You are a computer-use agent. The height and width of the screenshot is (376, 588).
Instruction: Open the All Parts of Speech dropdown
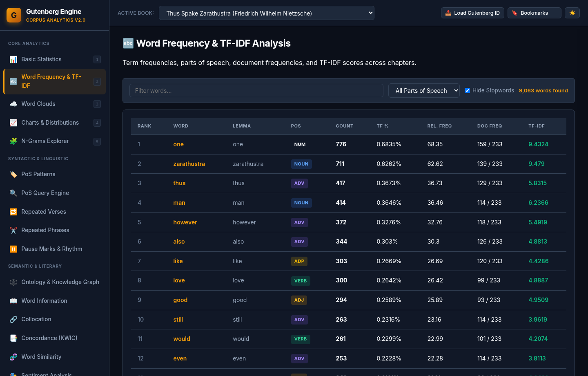click(424, 91)
